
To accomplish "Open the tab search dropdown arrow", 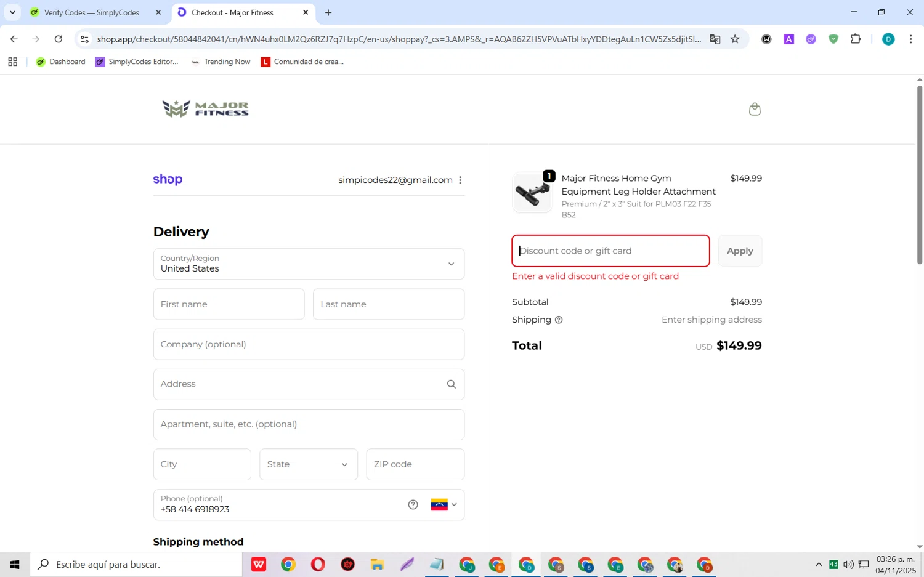I will click(12, 12).
